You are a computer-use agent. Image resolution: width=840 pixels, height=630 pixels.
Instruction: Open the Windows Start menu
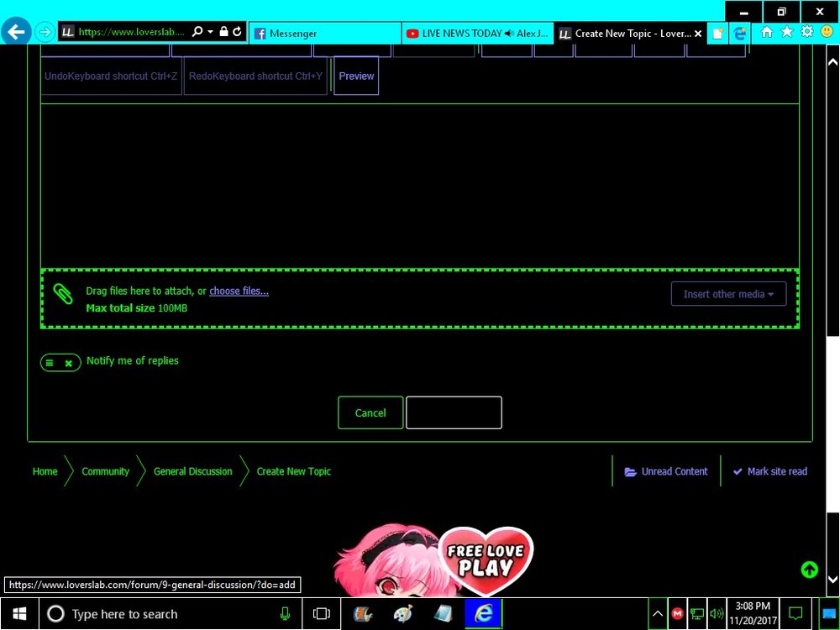click(x=19, y=614)
